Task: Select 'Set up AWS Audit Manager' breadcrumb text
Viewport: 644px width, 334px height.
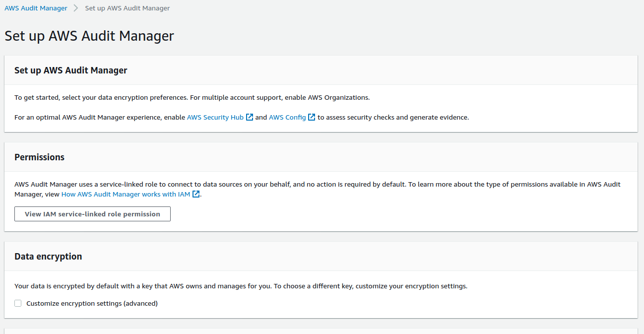Action: [128, 8]
